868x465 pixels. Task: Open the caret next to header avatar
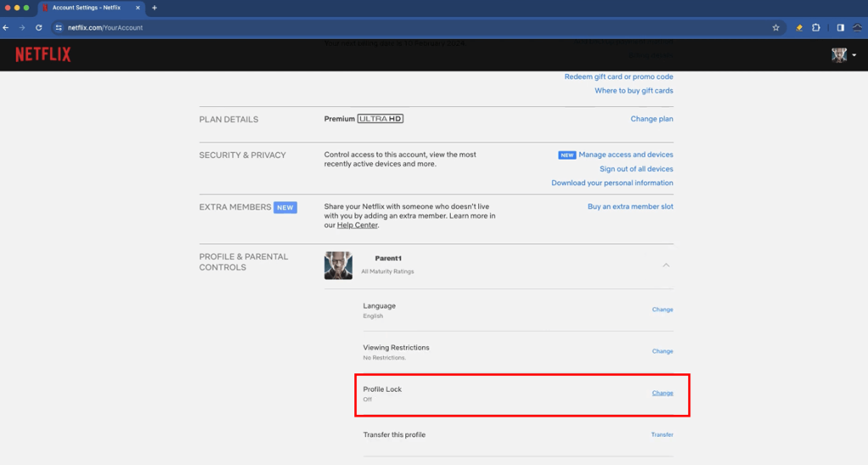pyautogui.click(x=854, y=55)
